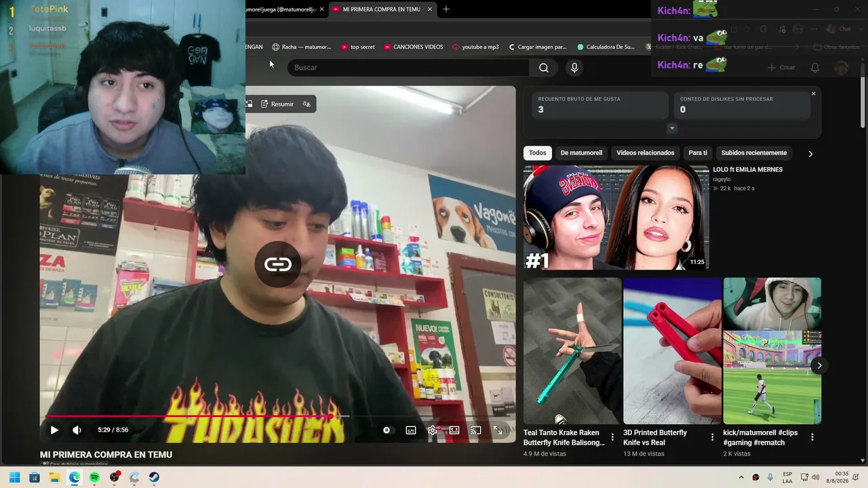Cast the video to a device

476,430
